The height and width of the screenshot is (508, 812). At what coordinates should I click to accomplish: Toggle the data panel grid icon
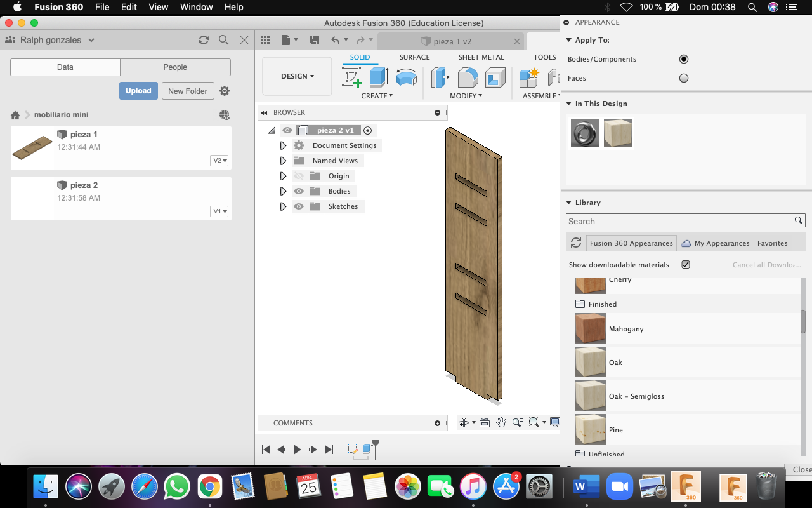point(265,40)
